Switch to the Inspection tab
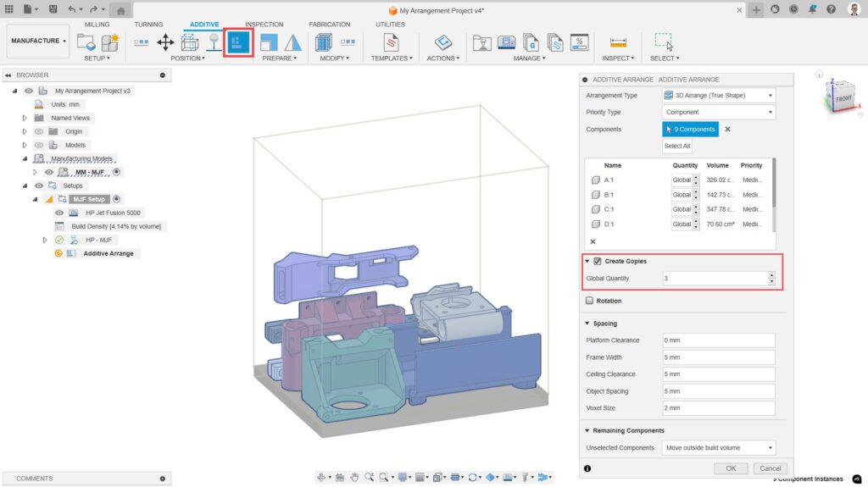This screenshot has width=868, height=487. coord(264,25)
